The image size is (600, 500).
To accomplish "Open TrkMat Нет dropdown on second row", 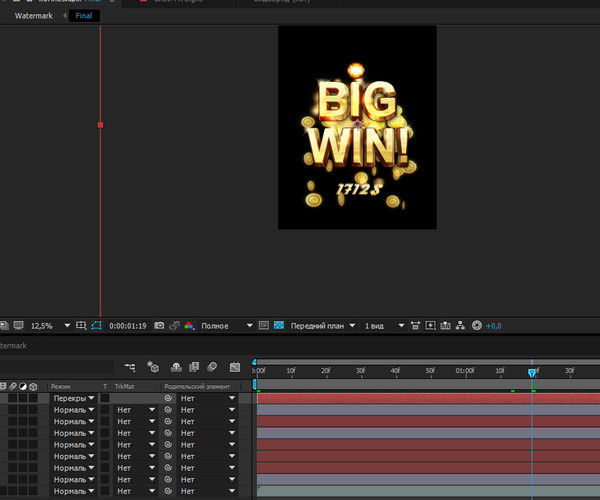I will click(x=135, y=410).
